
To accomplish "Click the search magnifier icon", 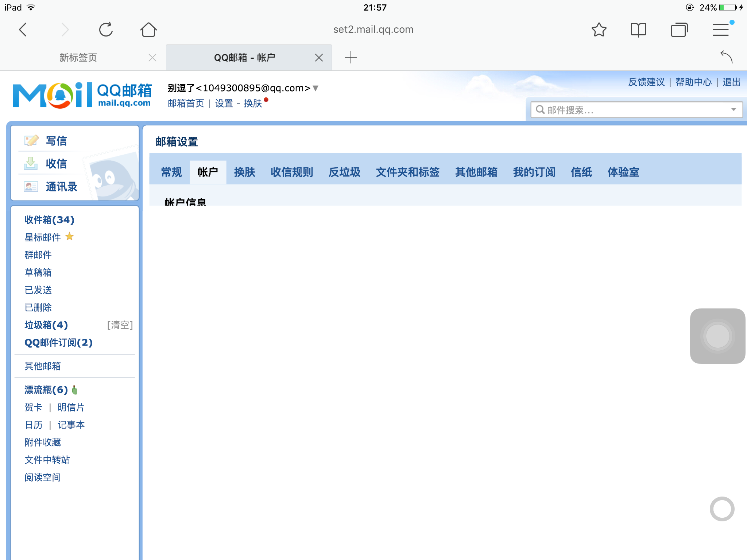I will coord(540,109).
